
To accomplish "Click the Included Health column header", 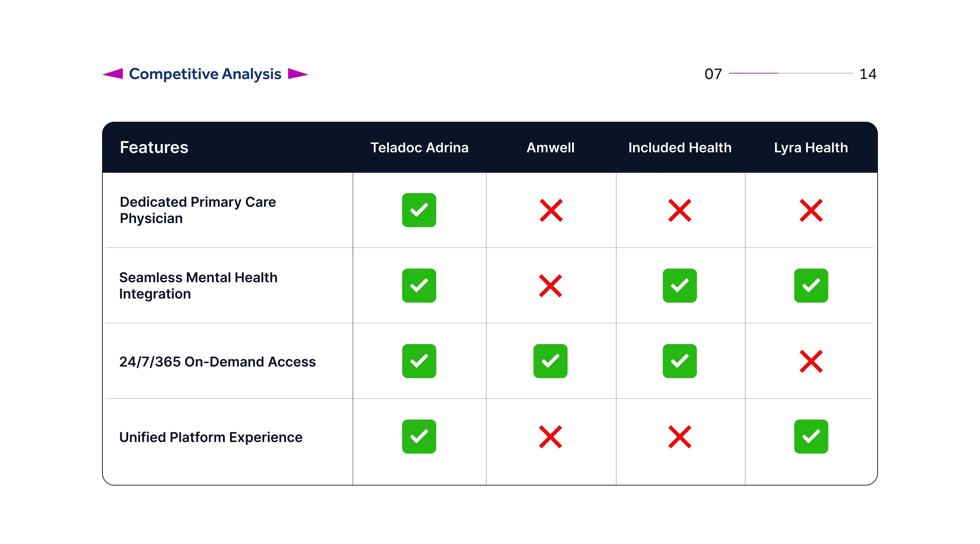I will [679, 147].
